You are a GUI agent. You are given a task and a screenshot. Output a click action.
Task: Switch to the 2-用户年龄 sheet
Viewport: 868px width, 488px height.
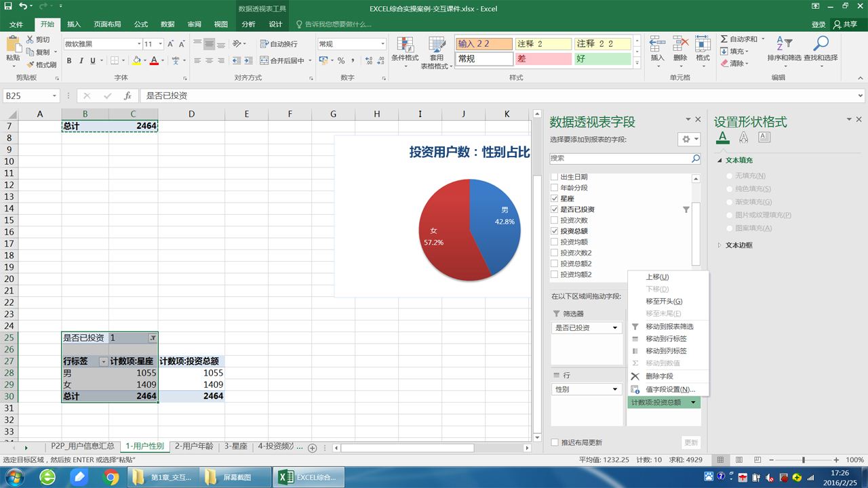click(194, 447)
